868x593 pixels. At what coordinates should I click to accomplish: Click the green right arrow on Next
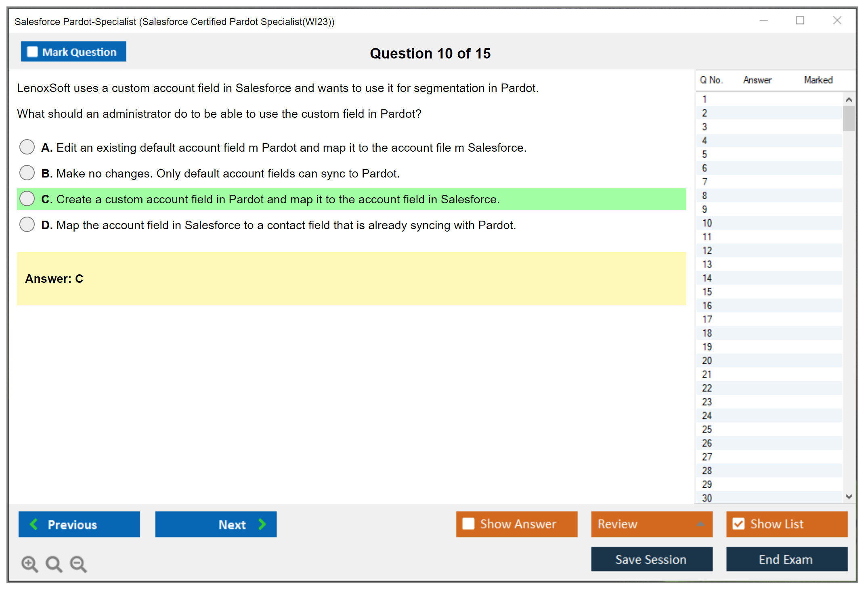pyautogui.click(x=262, y=524)
